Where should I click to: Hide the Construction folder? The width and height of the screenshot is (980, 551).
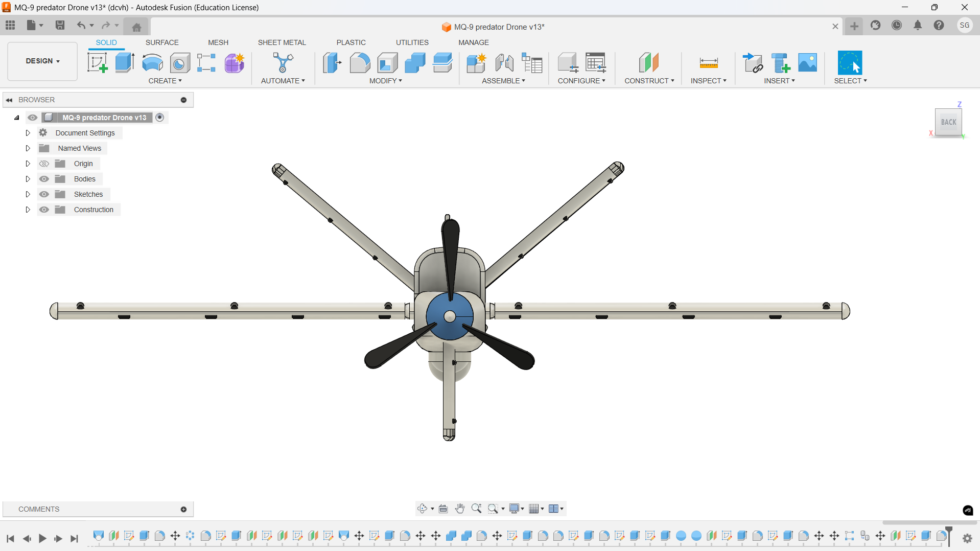pyautogui.click(x=44, y=210)
